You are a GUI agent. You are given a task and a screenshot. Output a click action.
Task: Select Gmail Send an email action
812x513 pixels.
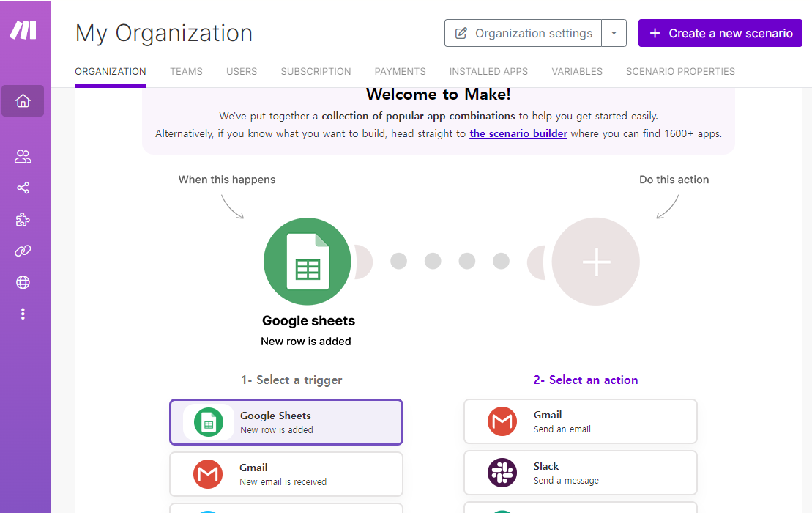click(x=581, y=421)
